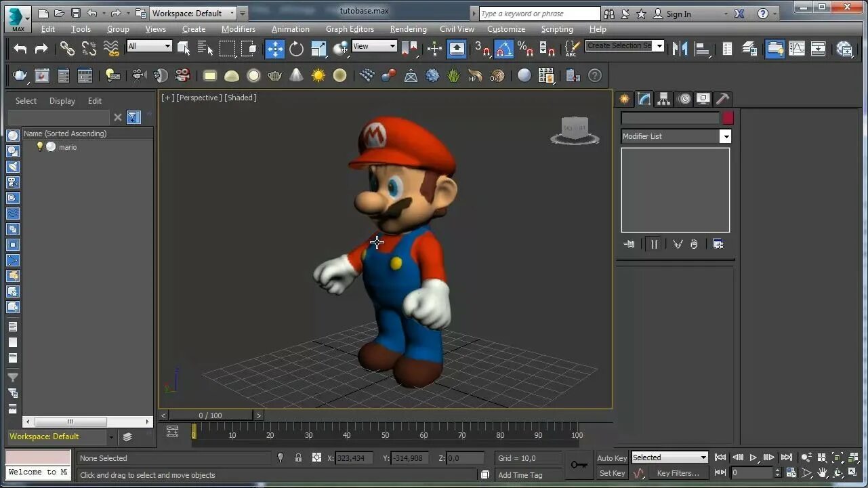Image resolution: width=868 pixels, height=488 pixels.
Task: Toggle Set Key mode
Action: coord(612,473)
